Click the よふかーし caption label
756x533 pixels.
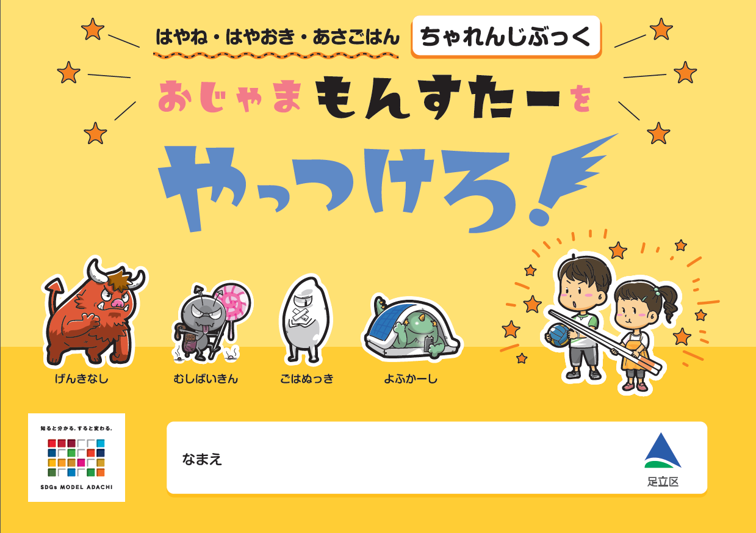pyautogui.click(x=411, y=379)
